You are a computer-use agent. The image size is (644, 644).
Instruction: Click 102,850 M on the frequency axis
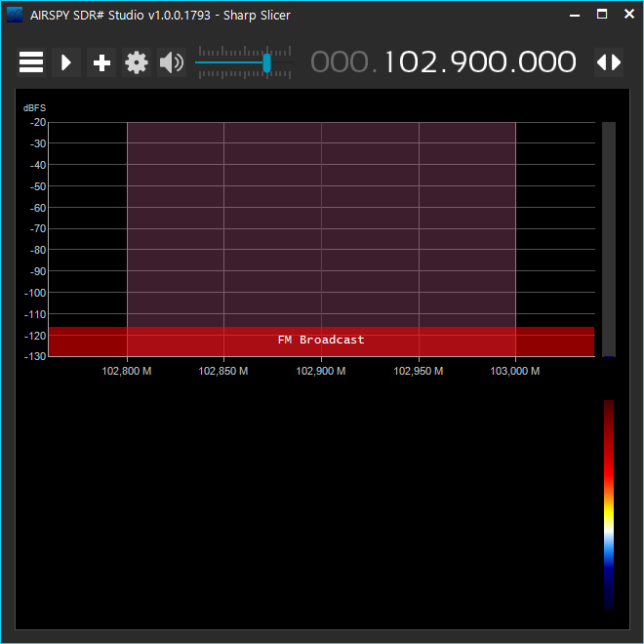pyautogui.click(x=223, y=371)
